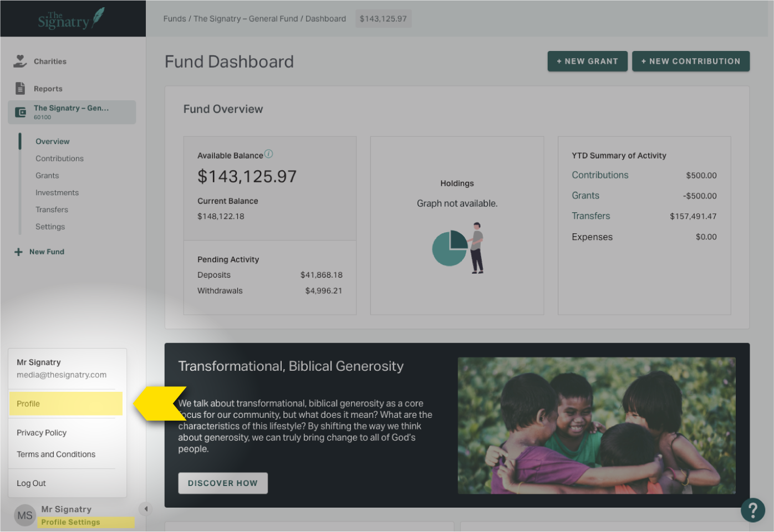Image resolution: width=774 pixels, height=532 pixels.
Task: Open the YTD Contributions link
Action: [x=600, y=175]
